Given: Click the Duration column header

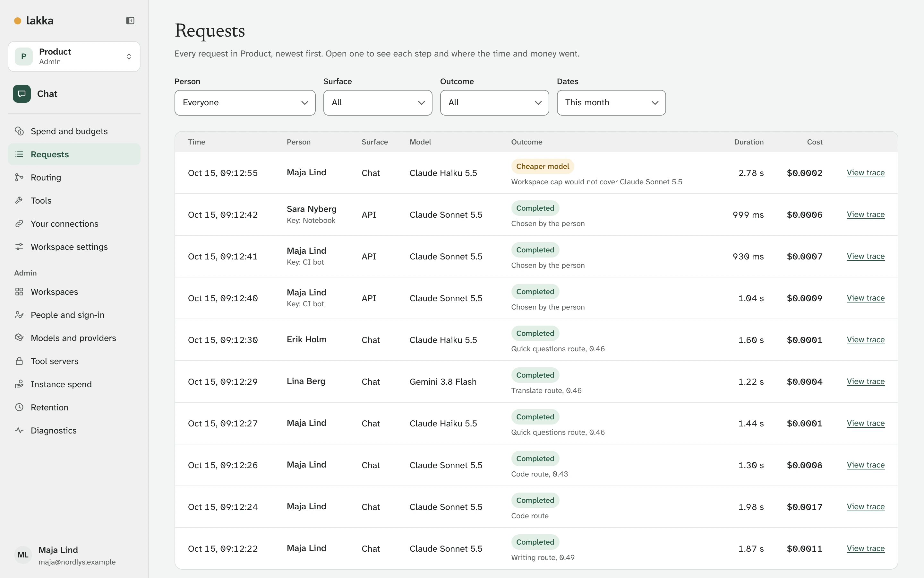Looking at the screenshot, I should 749,142.
